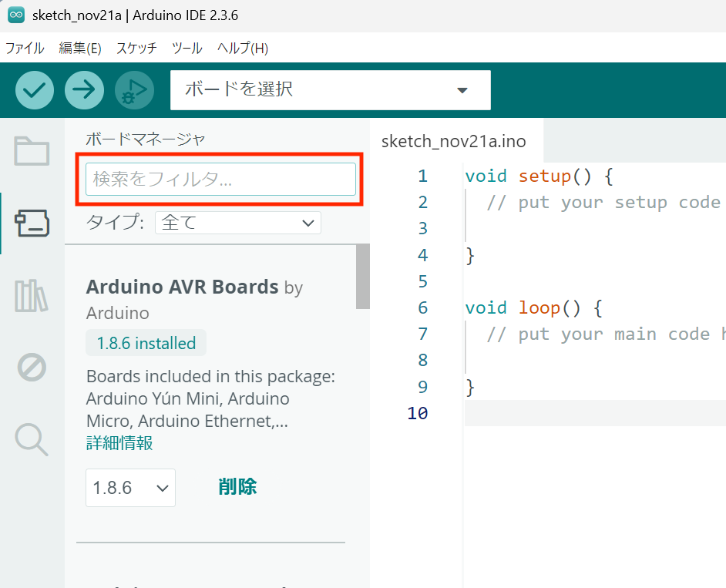Click the Upload arrow button
Screen dimensions: 726x588
(84, 90)
